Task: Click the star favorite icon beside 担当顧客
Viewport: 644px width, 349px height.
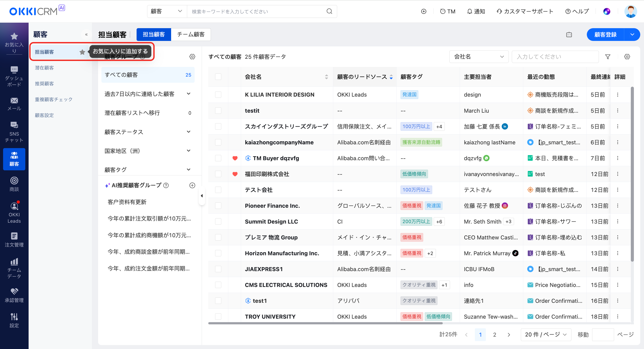Action: (82, 52)
